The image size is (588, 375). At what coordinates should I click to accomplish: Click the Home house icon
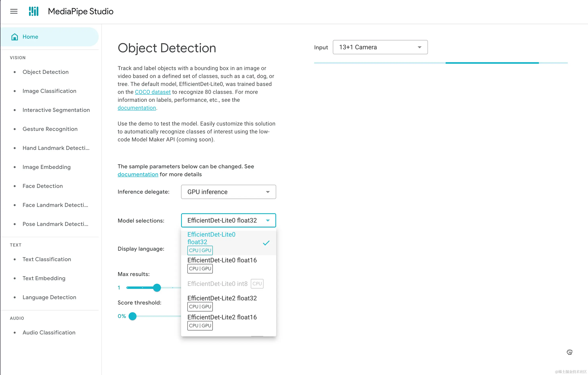tap(15, 37)
